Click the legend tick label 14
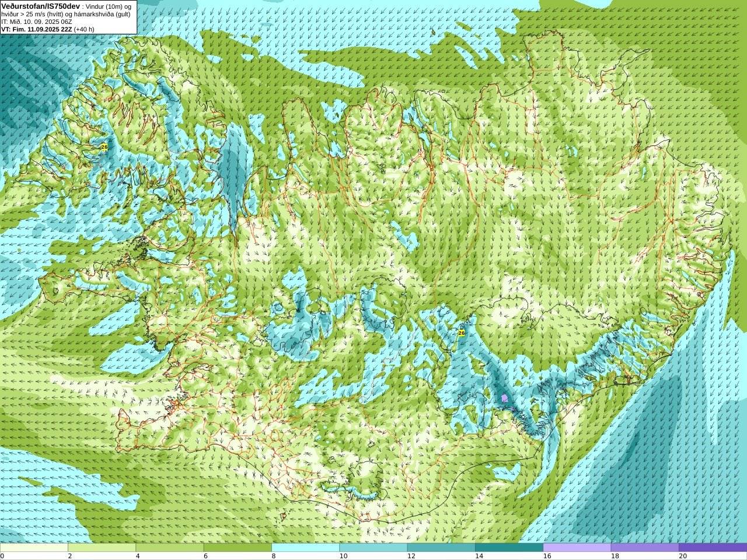 coord(479,556)
